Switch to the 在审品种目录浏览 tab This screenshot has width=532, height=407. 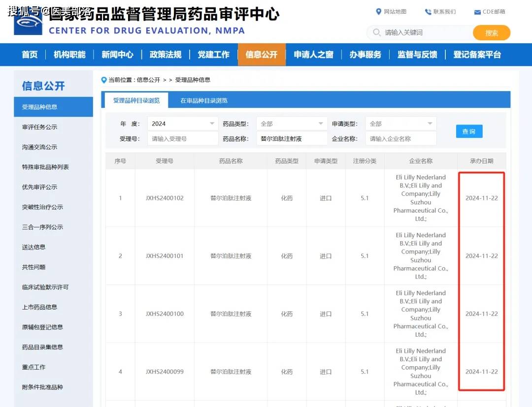[x=204, y=101]
